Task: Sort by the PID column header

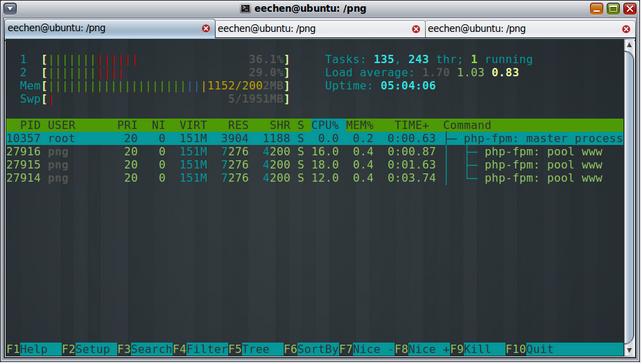Action: [30, 125]
